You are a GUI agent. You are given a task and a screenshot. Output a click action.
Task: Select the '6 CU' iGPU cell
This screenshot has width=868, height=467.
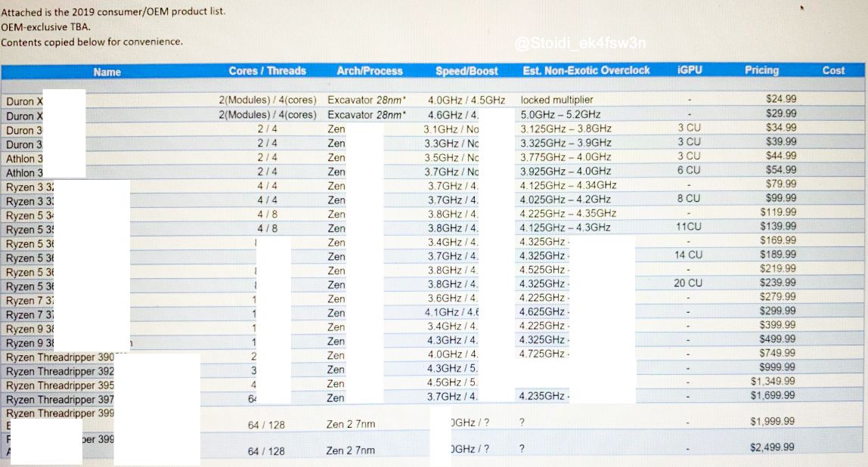(689, 170)
